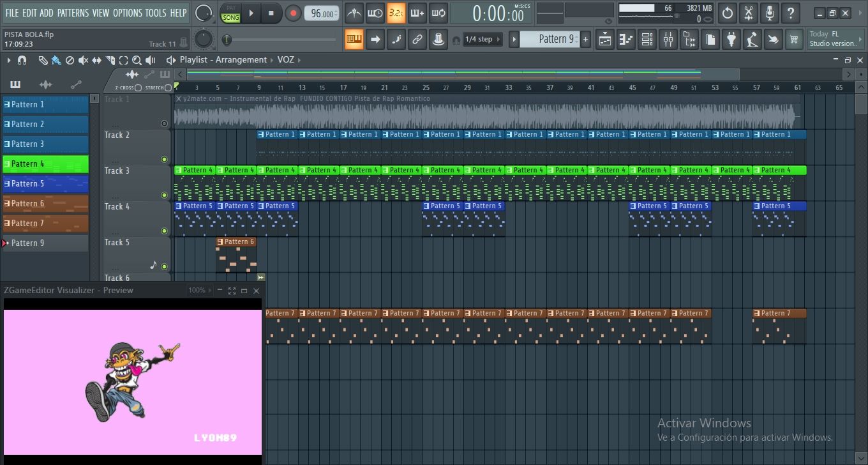Expand the arrow after Arrangement in breadcrumb

pos(272,60)
